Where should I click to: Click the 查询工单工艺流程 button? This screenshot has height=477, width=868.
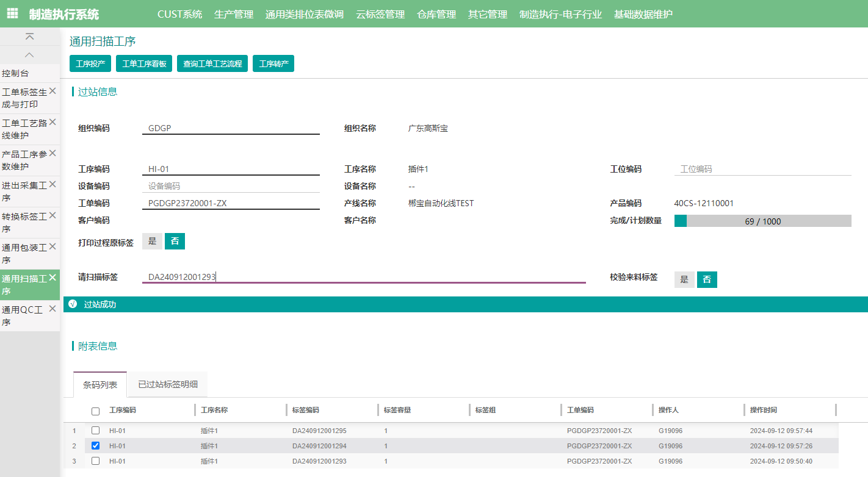(x=212, y=63)
